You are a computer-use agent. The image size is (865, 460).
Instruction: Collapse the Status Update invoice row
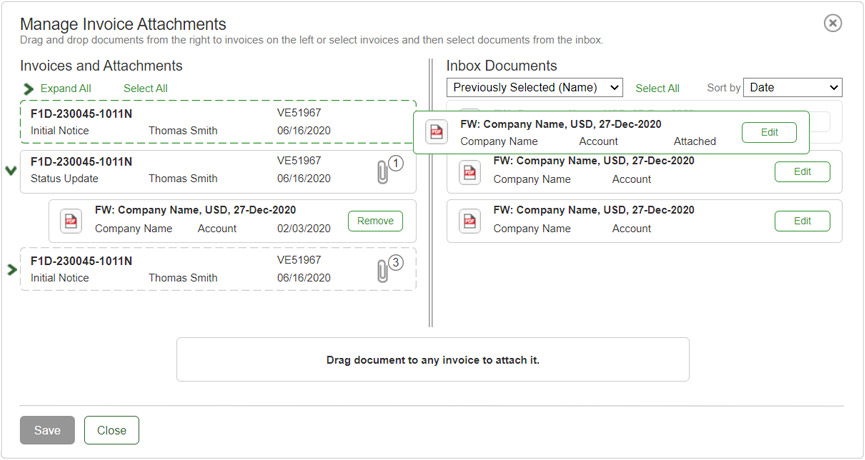[x=11, y=171]
